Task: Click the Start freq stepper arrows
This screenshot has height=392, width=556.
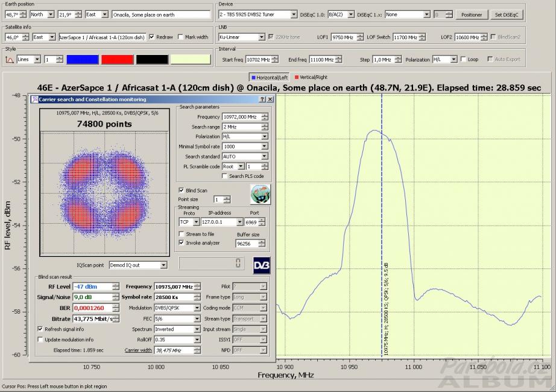Action: pos(275,60)
